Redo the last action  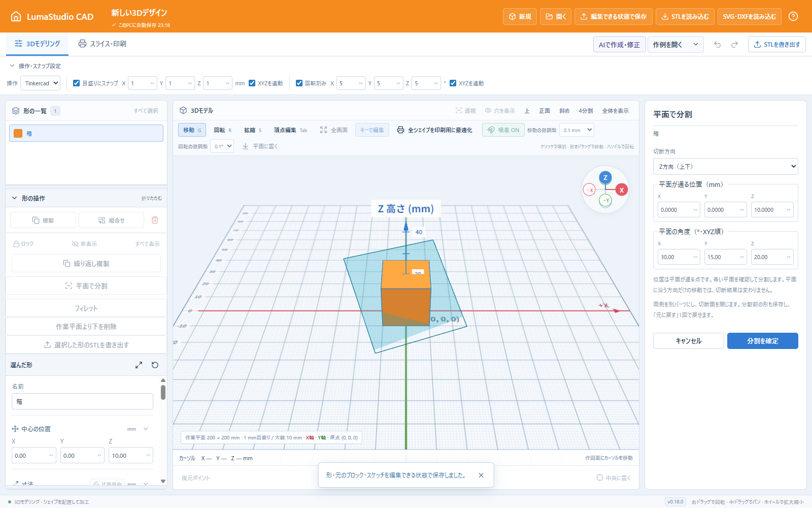tap(734, 44)
